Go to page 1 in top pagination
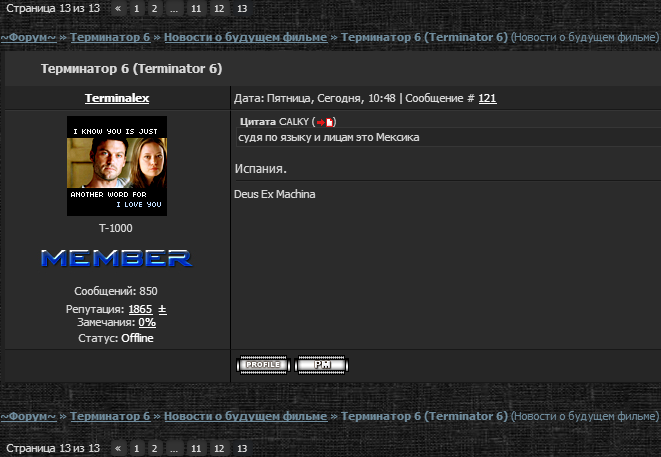The height and width of the screenshot is (457, 661). click(136, 8)
